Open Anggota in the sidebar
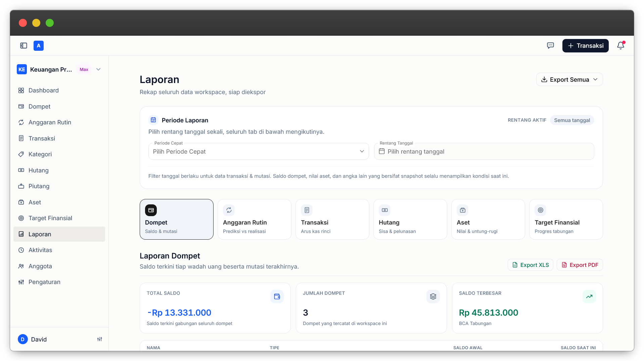This screenshot has height=361, width=644. coord(59,266)
